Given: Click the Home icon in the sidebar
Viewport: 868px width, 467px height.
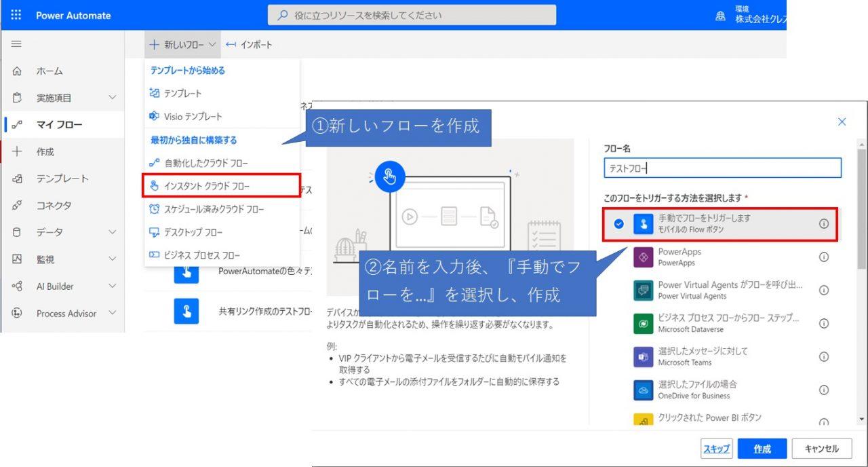Looking at the screenshot, I should point(18,71).
